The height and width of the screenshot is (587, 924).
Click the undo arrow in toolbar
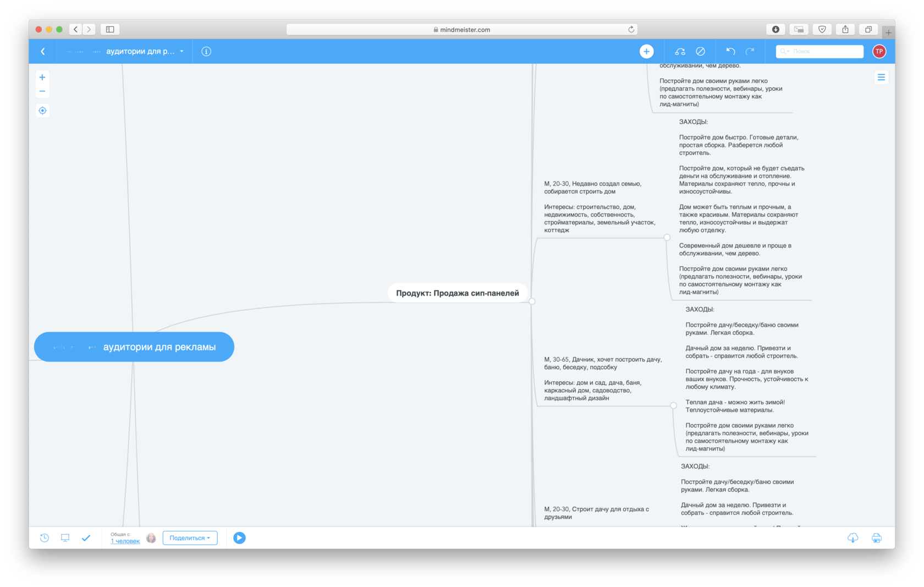tap(730, 51)
